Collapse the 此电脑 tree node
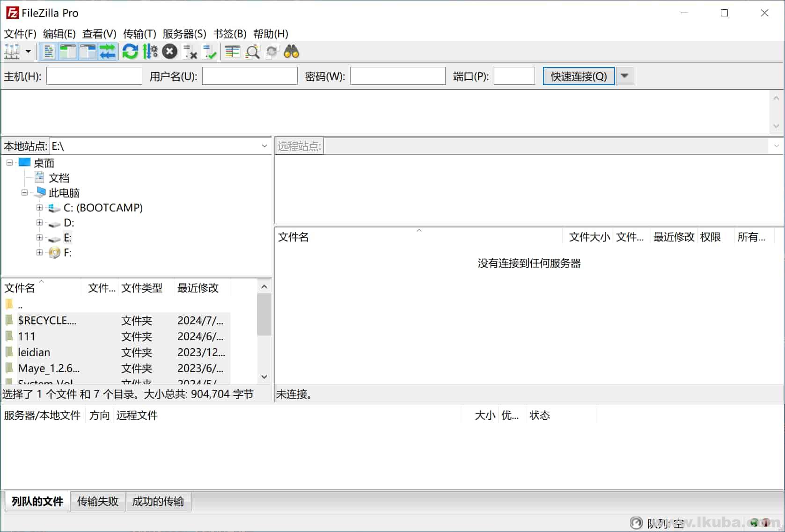 click(24, 193)
